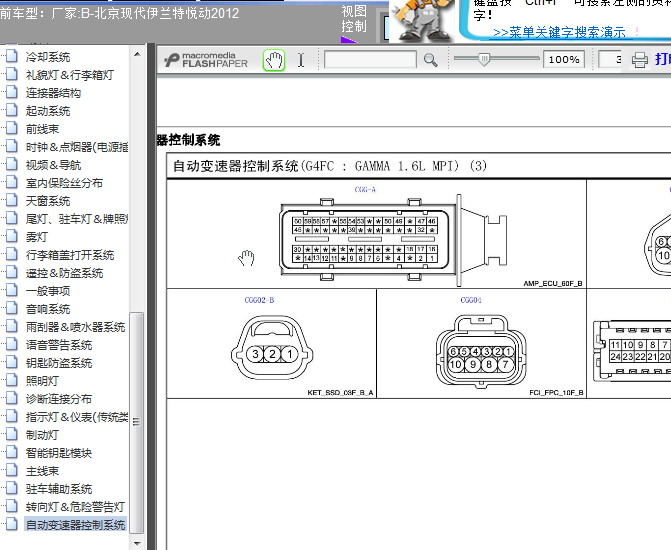Open the 音响系统 tree entry

48,309
